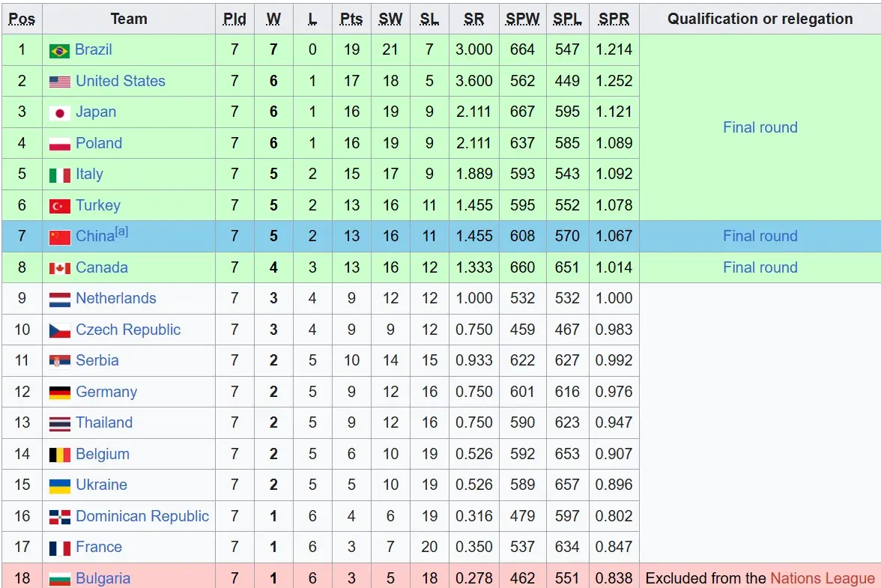Open the Netherlands team link
The width and height of the screenshot is (881, 588).
[115, 298]
